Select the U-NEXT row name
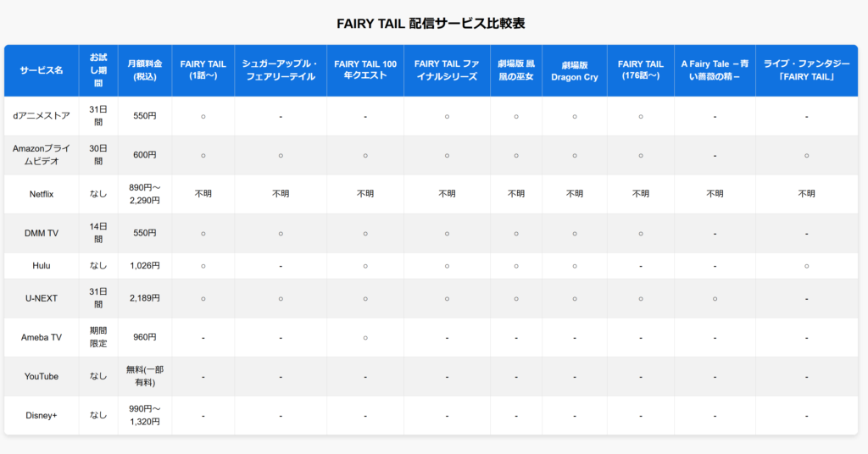The height and width of the screenshot is (454, 868). (x=42, y=299)
